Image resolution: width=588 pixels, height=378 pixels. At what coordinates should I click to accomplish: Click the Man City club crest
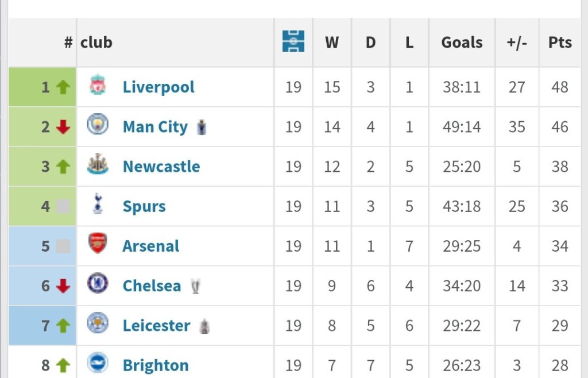point(98,125)
